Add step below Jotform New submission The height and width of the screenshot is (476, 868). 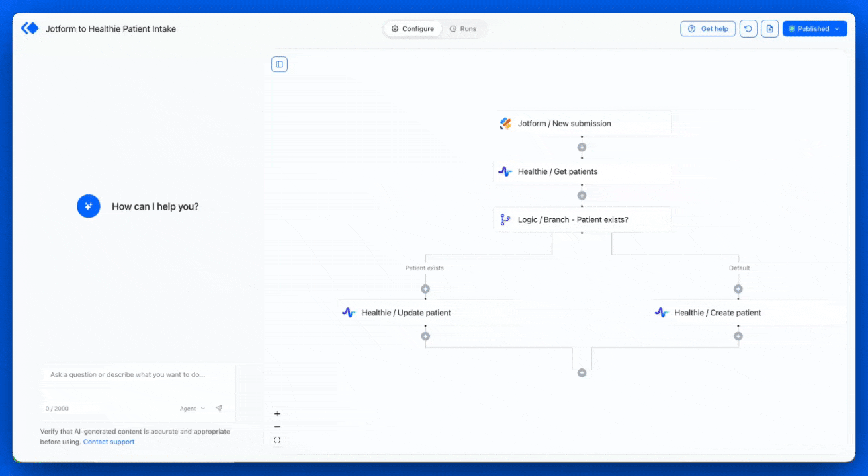tap(582, 147)
